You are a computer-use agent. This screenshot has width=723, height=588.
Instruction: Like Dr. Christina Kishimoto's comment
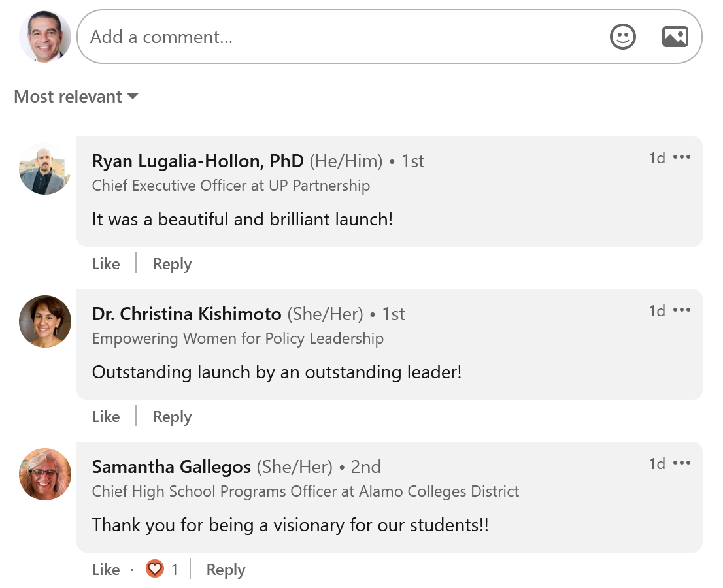106,417
